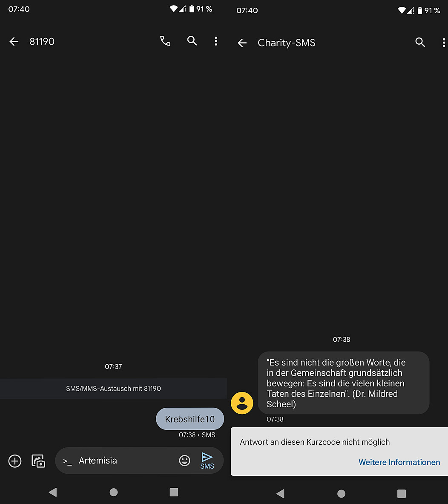Open the emoji picker
Viewport: 448px width, 504px height.
point(184,461)
